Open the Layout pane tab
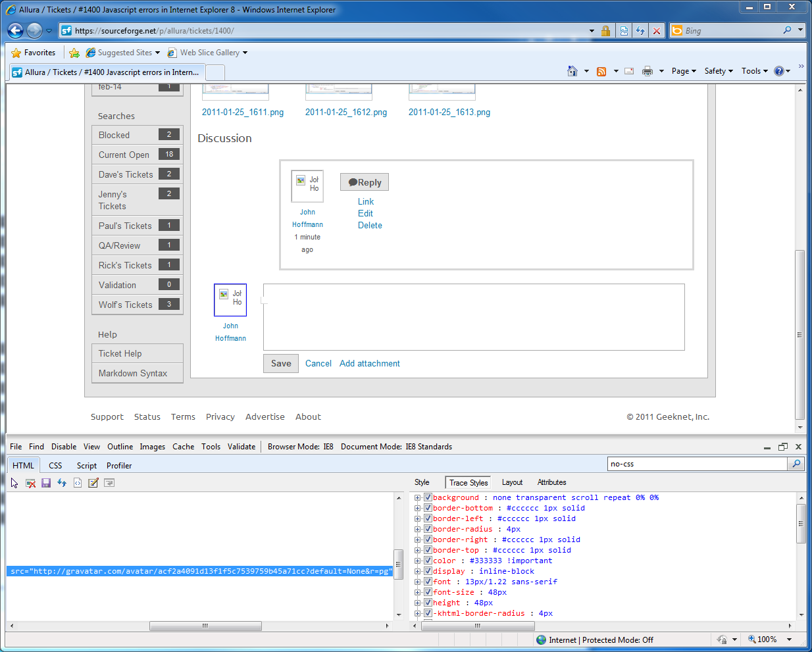Screen dimensions: 812x652 [512, 482]
